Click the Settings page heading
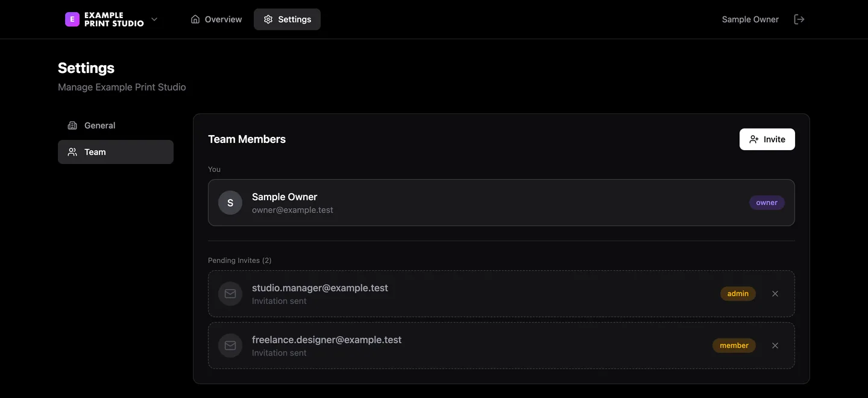The height and width of the screenshot is (398, 868). pos(86,68)
